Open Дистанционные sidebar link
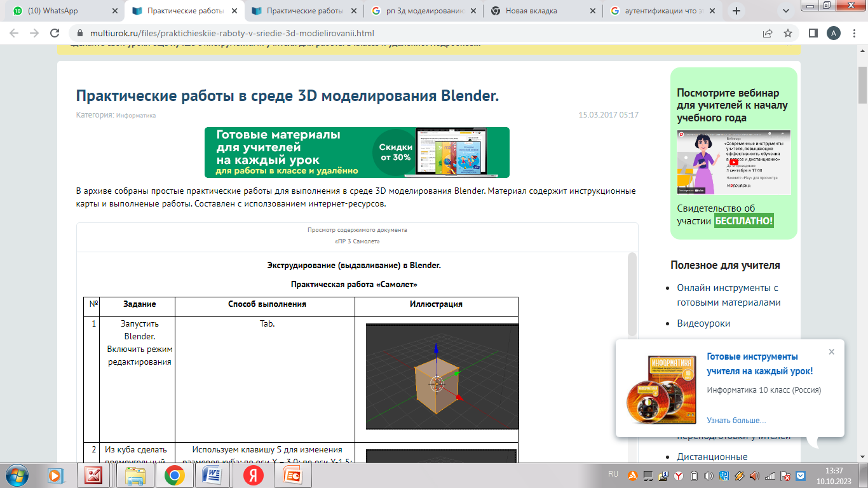The image size is (868, 488). click(x=712, y=457)
